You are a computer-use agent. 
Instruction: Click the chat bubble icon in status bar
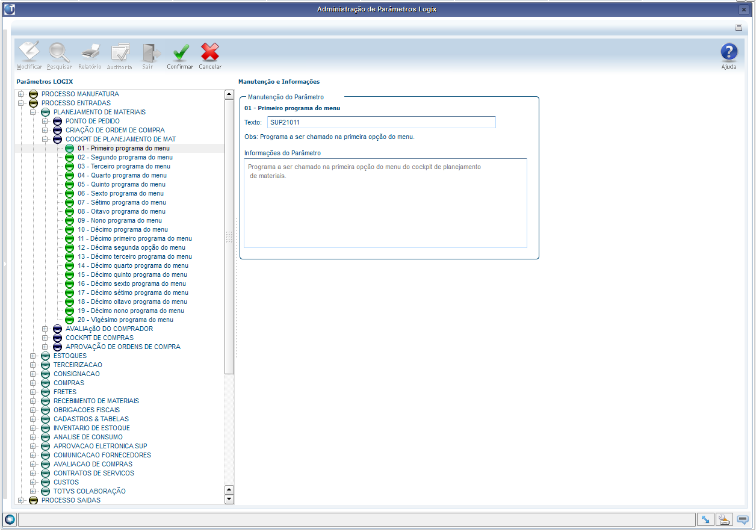[x=743, y=519]
